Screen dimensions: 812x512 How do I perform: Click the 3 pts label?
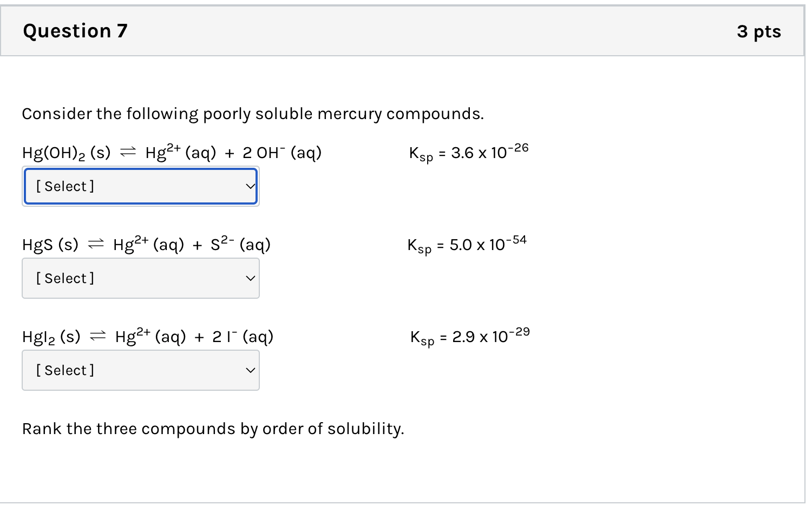759,32
